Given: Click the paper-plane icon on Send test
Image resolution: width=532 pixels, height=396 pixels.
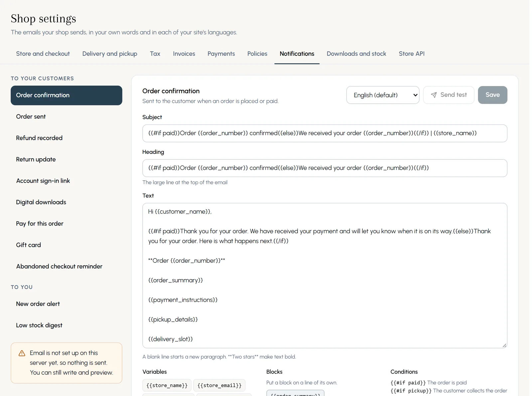Looking at the screenshot, I should 434,95.
